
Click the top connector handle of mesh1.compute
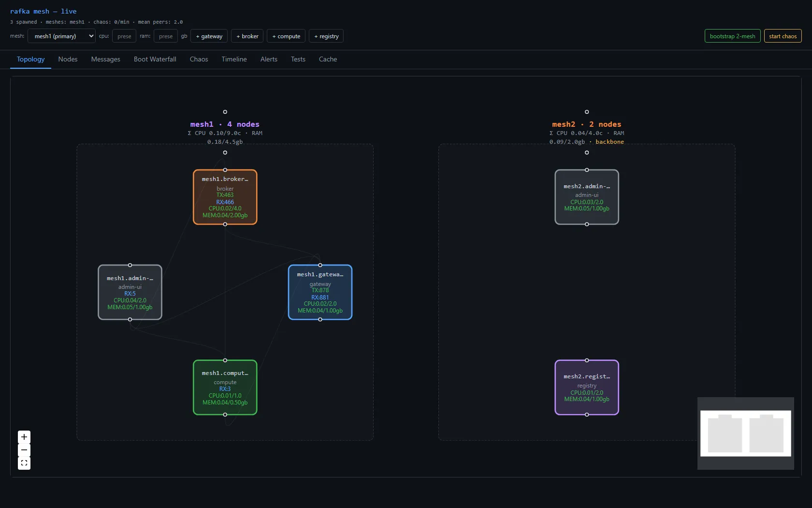(x=225, y=360)
